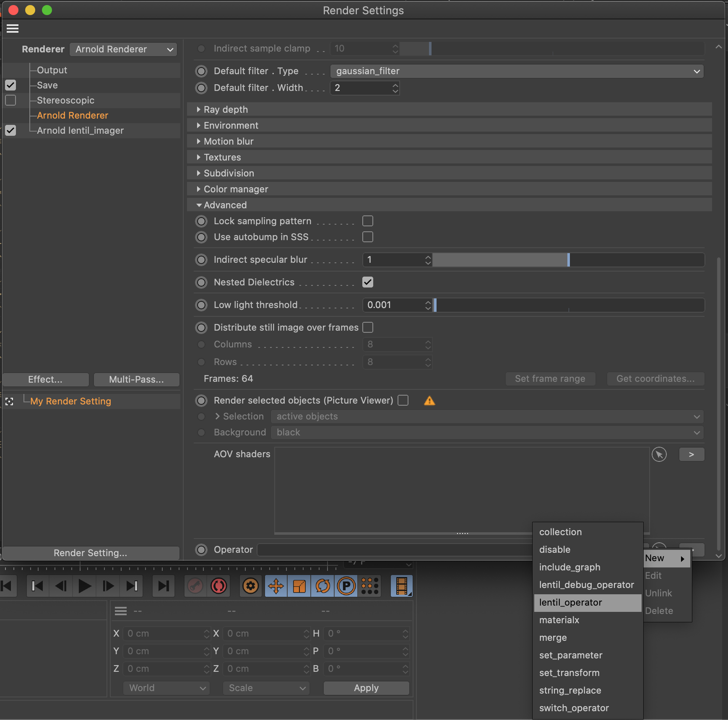Enable Lock sampling pattern checkbox
728x720 pixels.
pos(368,221)
